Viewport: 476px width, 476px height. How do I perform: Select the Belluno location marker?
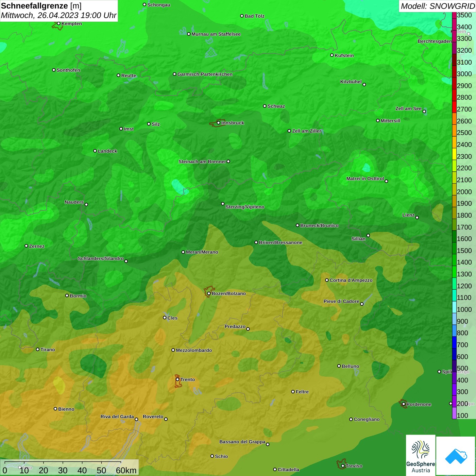pos(339,366)
